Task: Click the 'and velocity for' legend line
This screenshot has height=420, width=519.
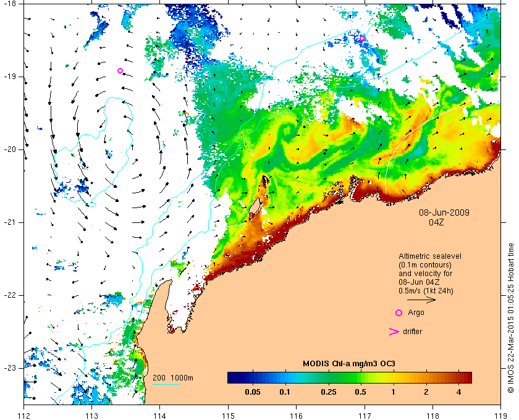Action: (425, 274)
